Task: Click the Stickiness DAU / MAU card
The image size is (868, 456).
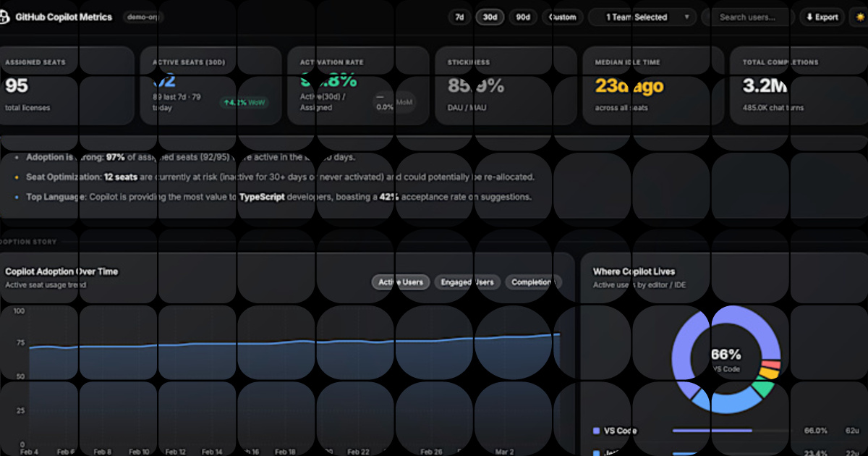Action: [506, 86]
